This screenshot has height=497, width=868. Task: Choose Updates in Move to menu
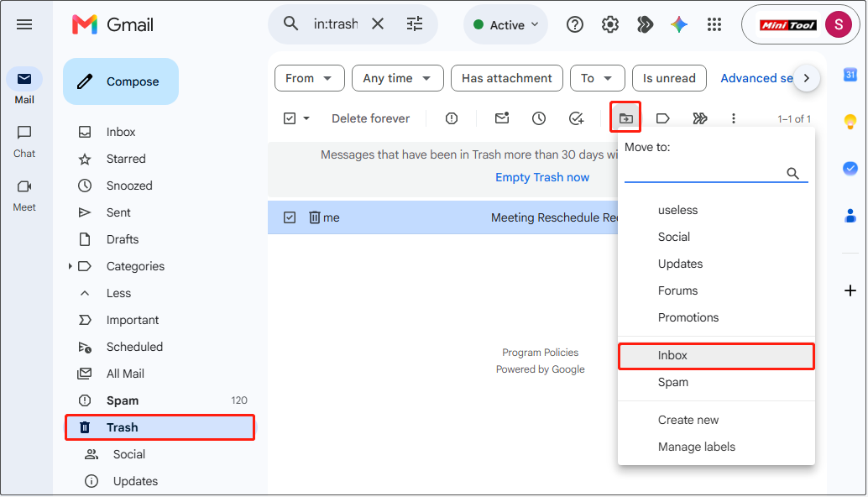716,264
